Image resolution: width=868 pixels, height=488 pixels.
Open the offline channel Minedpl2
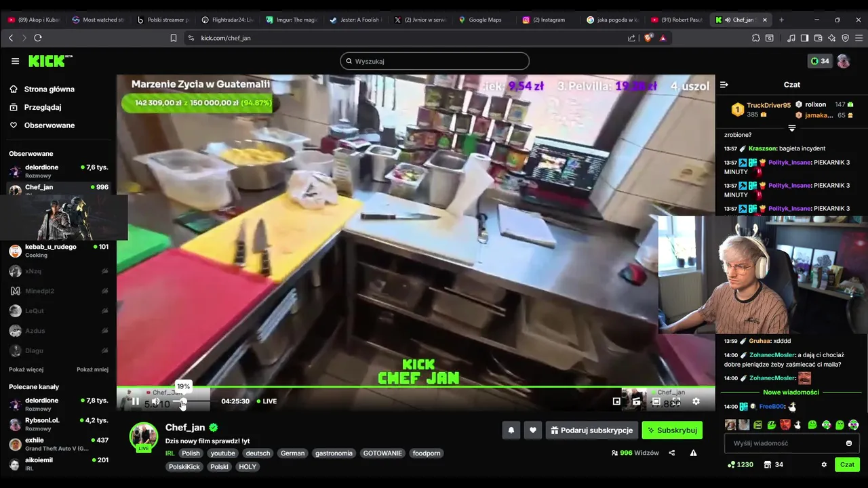coord(58,291)
